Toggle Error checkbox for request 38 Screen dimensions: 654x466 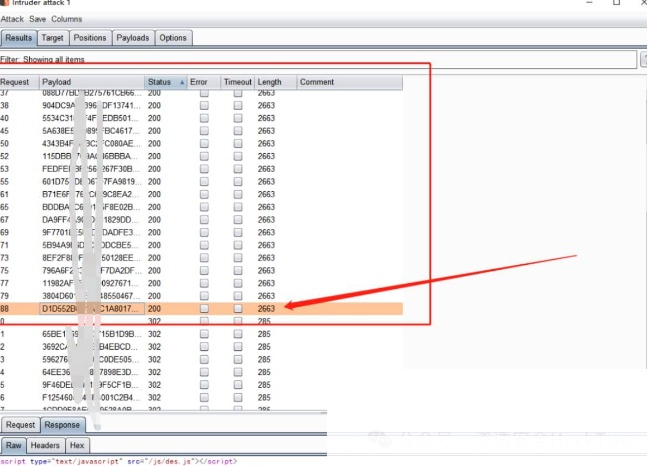click(204, 106)
